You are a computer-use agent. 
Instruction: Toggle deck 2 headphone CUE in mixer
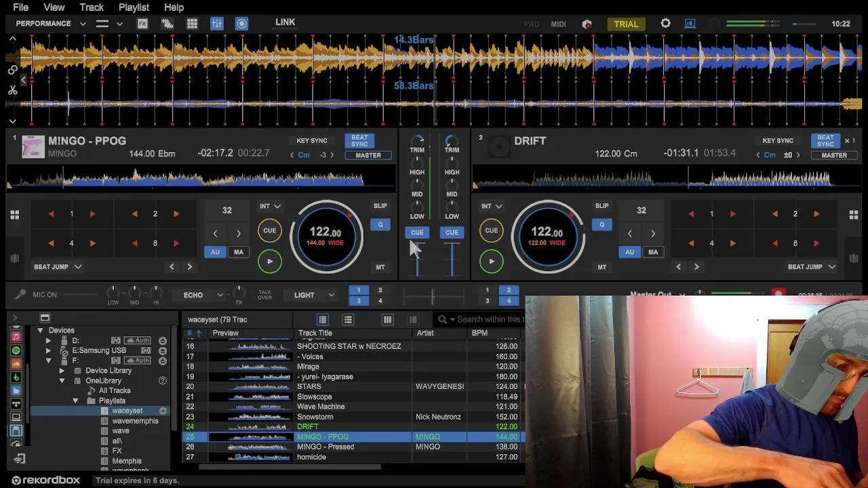452,232
